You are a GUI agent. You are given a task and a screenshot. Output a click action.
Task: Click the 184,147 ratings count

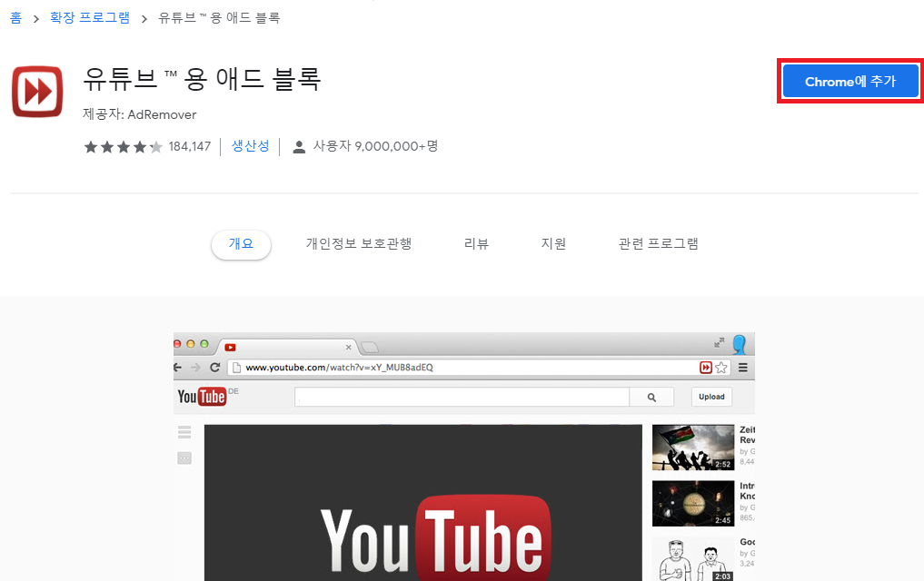coord(190,146)
